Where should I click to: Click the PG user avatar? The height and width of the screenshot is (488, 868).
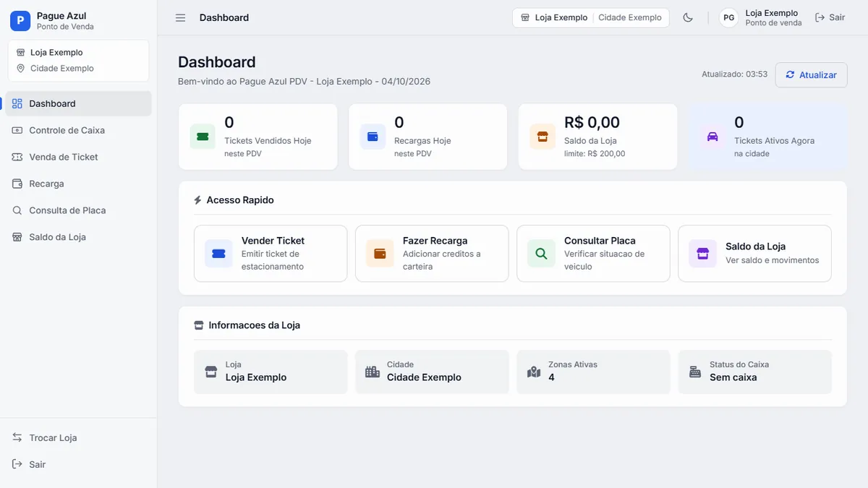(729, 17)
